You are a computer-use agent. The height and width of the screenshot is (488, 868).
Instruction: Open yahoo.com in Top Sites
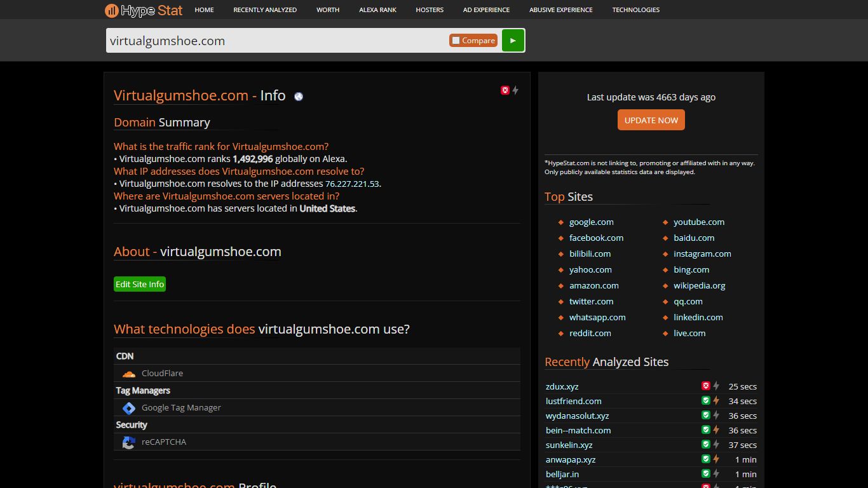(590, 269)
